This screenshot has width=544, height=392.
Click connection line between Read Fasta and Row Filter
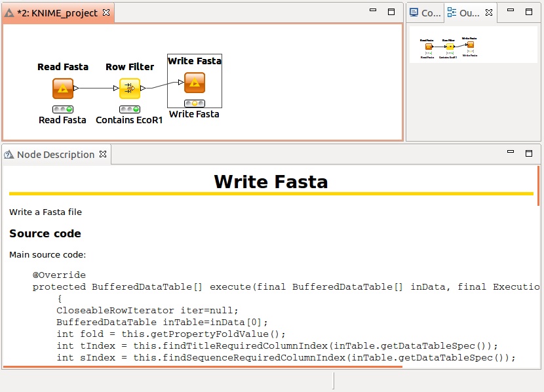click(96, 88)
